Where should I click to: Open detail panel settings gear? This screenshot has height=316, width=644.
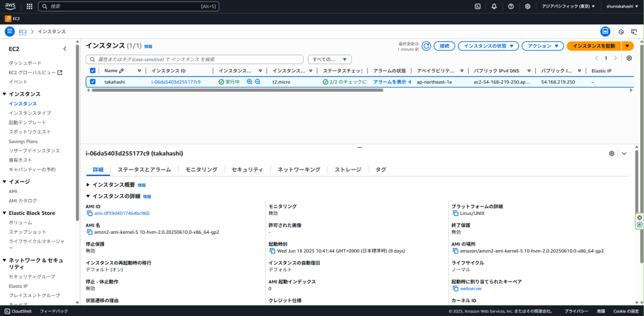click(611, 153)
